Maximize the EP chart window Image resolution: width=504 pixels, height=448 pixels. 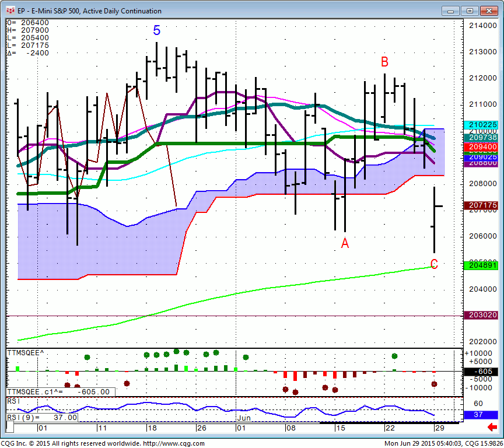click(470, 11)
